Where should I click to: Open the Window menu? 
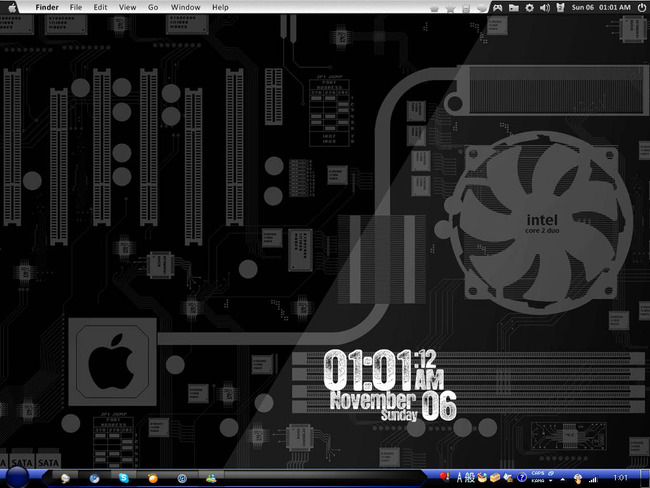[x=185, y=7]
